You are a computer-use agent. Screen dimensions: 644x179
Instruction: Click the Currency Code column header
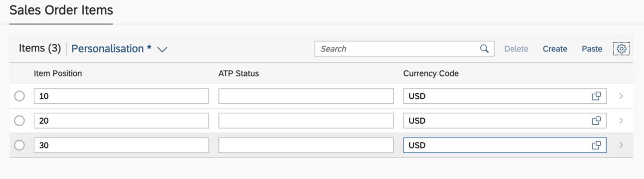click(x=431, y=73)
